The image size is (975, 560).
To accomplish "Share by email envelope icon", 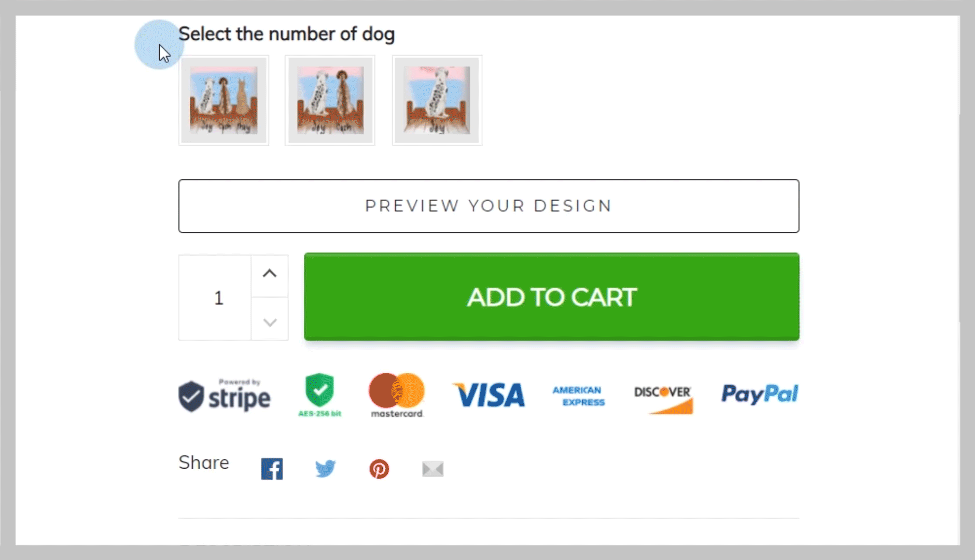I will pos(433,469).
